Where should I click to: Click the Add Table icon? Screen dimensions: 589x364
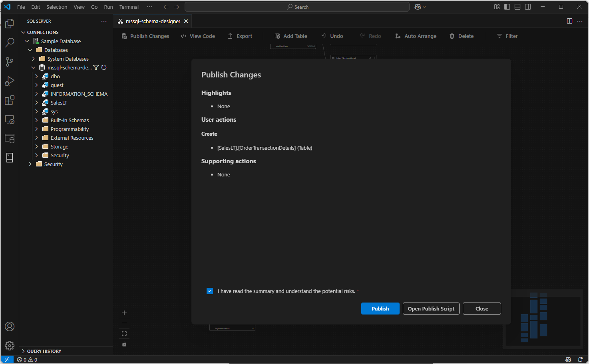(x=277, y=36)
